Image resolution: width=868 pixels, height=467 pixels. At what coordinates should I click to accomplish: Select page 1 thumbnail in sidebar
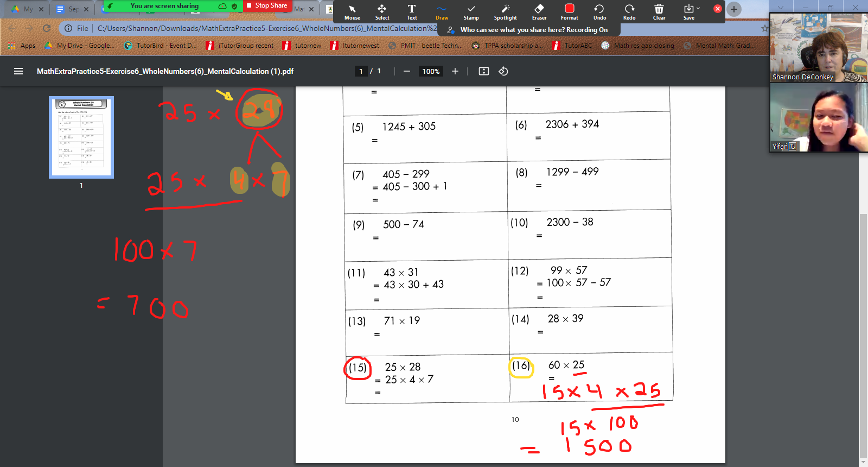(81, 137)
